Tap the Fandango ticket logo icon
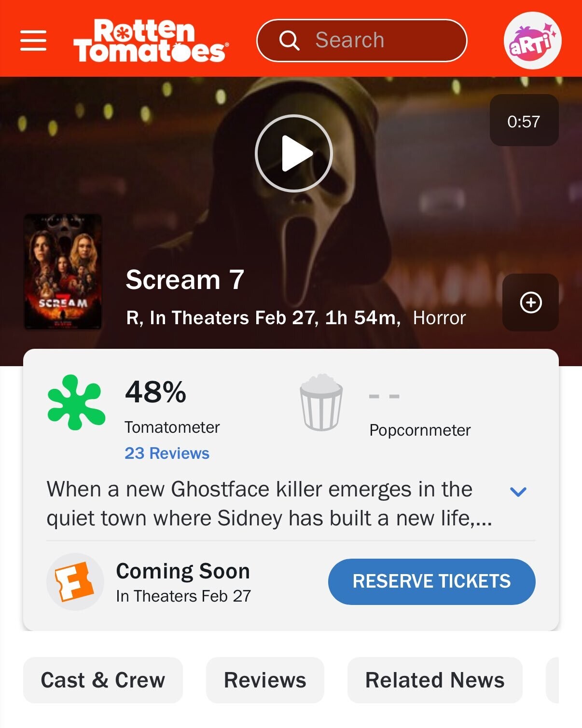The width and height of the screenshot is (582, 728). click(75, 581)
